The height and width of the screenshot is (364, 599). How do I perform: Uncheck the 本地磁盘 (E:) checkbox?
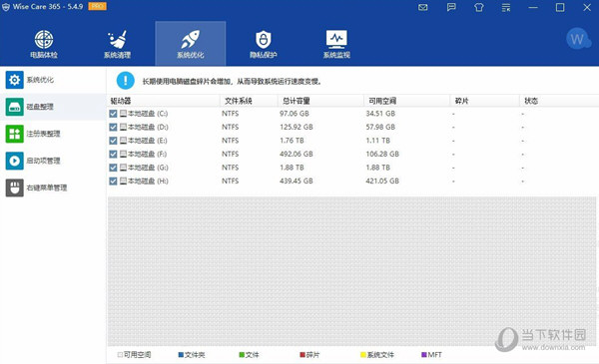[113, 141]
